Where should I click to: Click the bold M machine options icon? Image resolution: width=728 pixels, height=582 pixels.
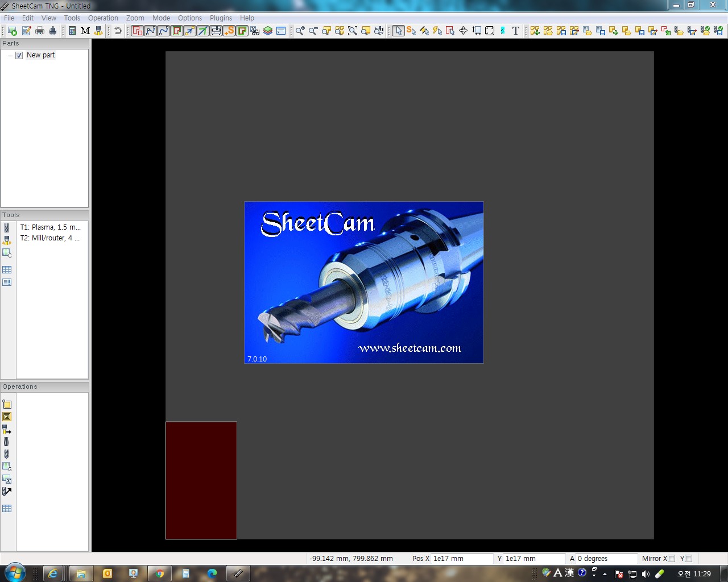pos(85,31)
